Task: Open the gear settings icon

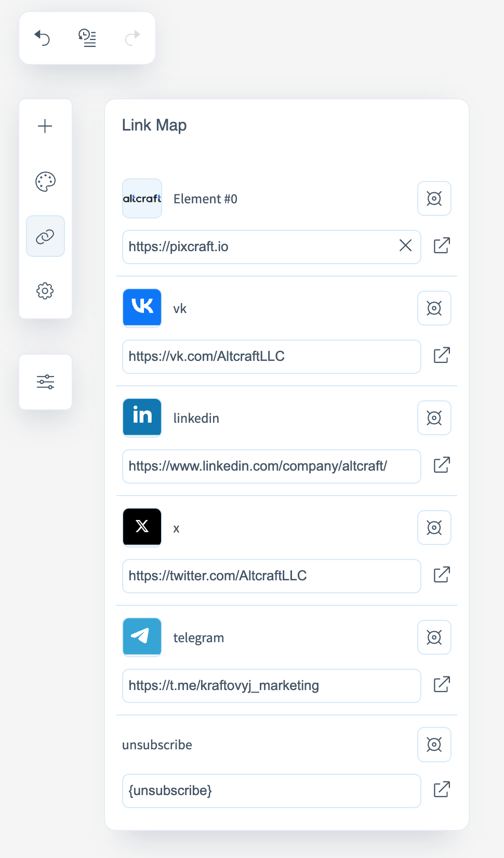Action: pyautogui.click(x=45, y=291)
